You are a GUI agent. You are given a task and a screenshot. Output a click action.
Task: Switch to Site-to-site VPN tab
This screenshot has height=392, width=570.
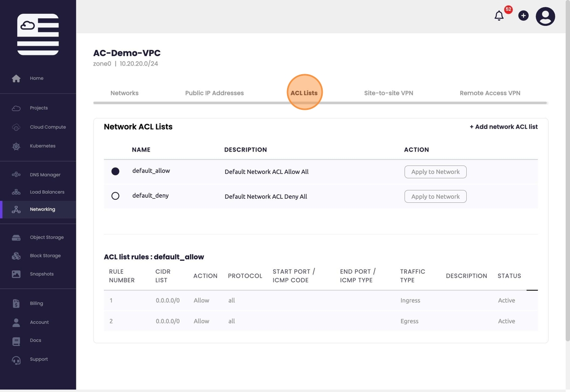[388, 93]
